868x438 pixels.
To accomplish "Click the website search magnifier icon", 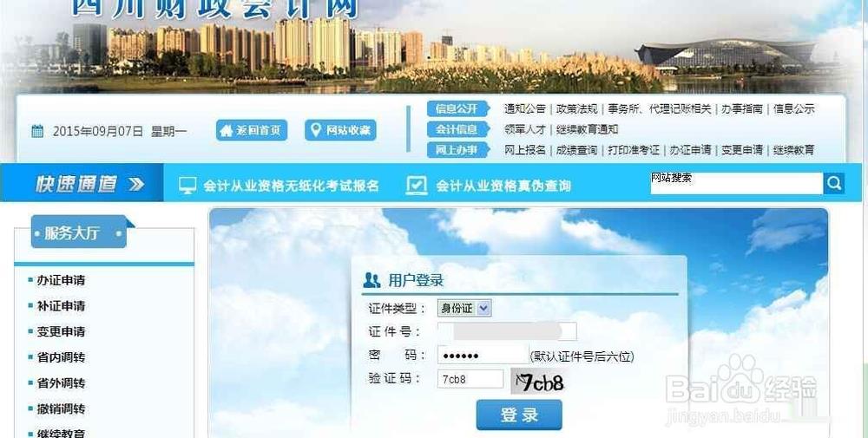I will [x=833, y=183].
